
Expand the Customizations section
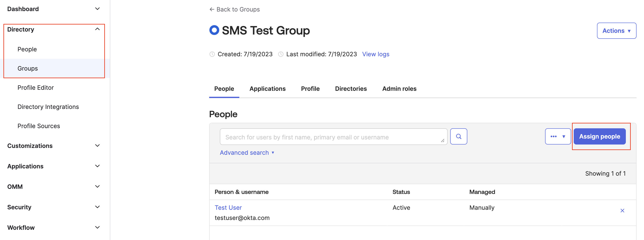coord(97,145)
